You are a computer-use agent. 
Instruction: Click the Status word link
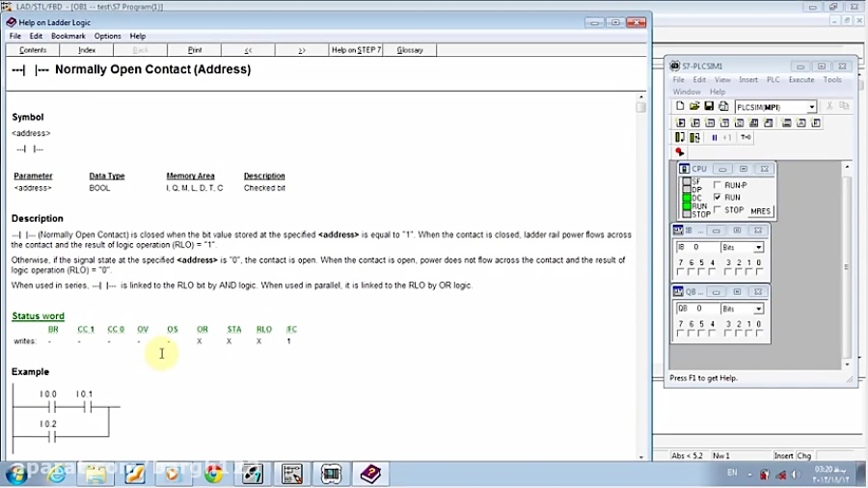pyautogui.click(x=39, y=316)
